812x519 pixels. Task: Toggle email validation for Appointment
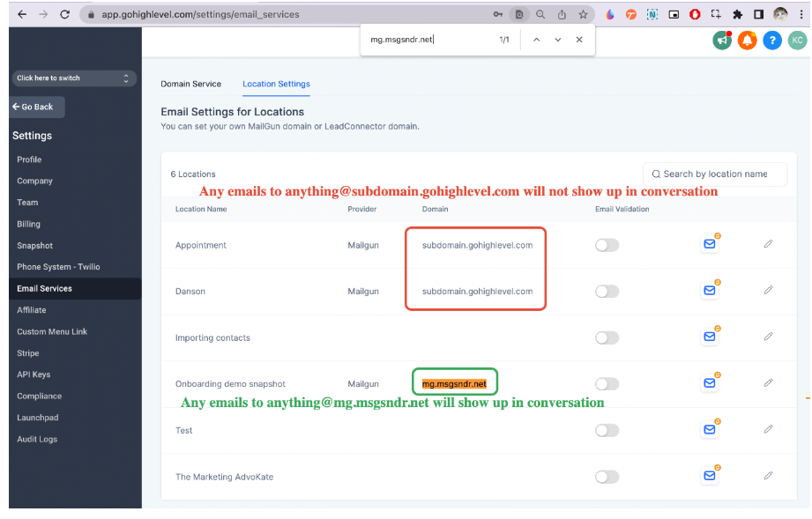pyautogui.click(x=607, y=245)
